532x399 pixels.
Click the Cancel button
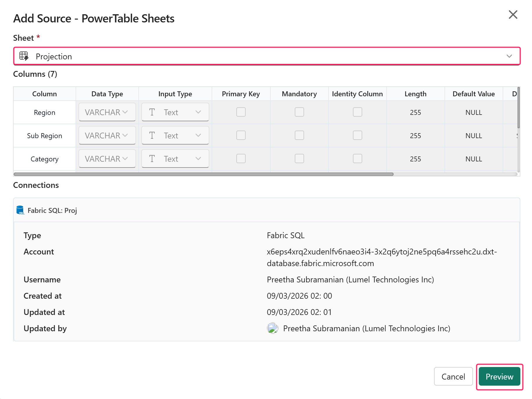click(x=453, y=377)
